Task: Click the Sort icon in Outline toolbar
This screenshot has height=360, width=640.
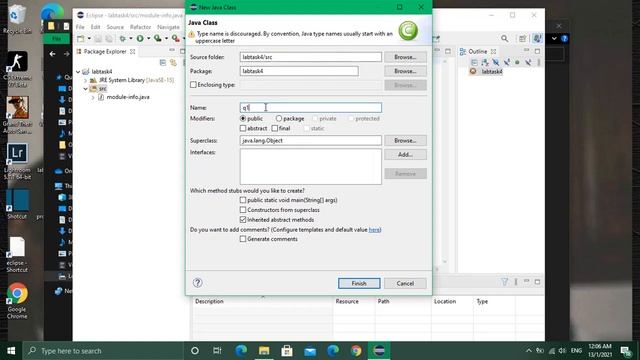Action: (485, 62)
